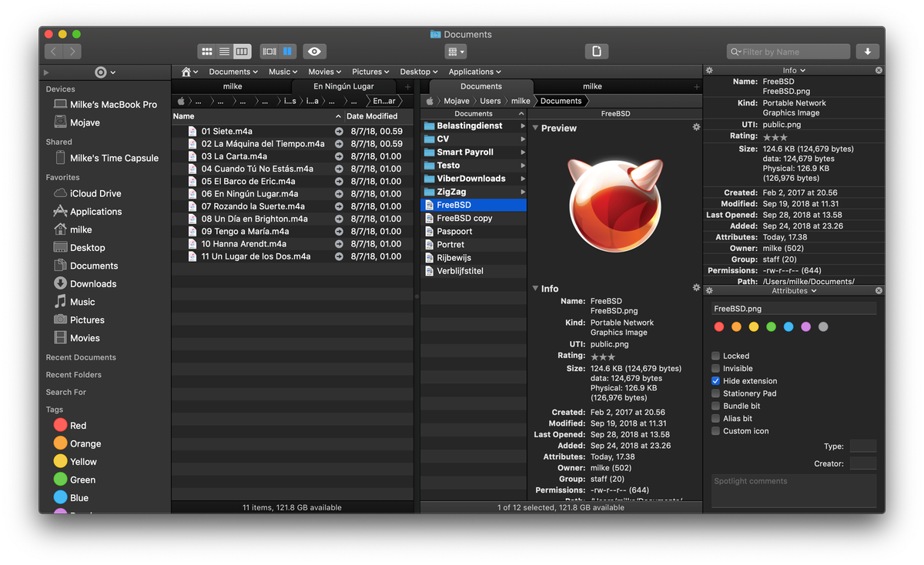The width and height of the screenshot is (924, 565).
Task: Switch to the left pane milke tab
Action: click(x=233, y=86)
